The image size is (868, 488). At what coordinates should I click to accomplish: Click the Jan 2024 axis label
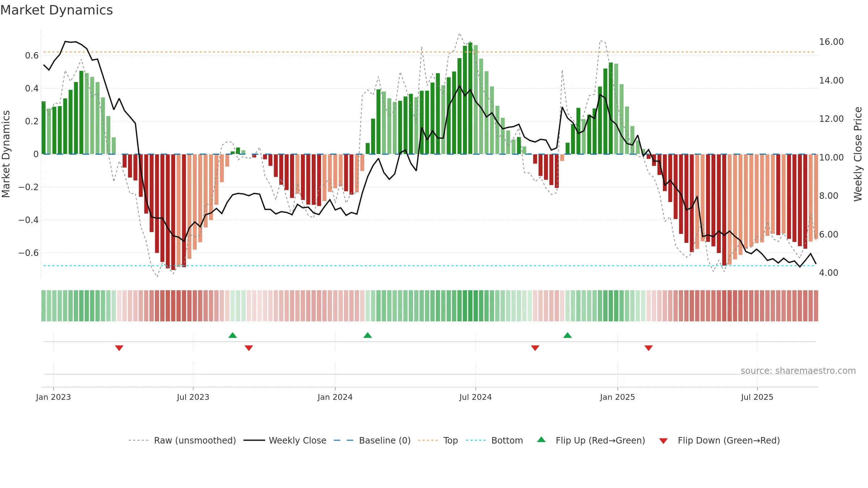coord(335,397)
